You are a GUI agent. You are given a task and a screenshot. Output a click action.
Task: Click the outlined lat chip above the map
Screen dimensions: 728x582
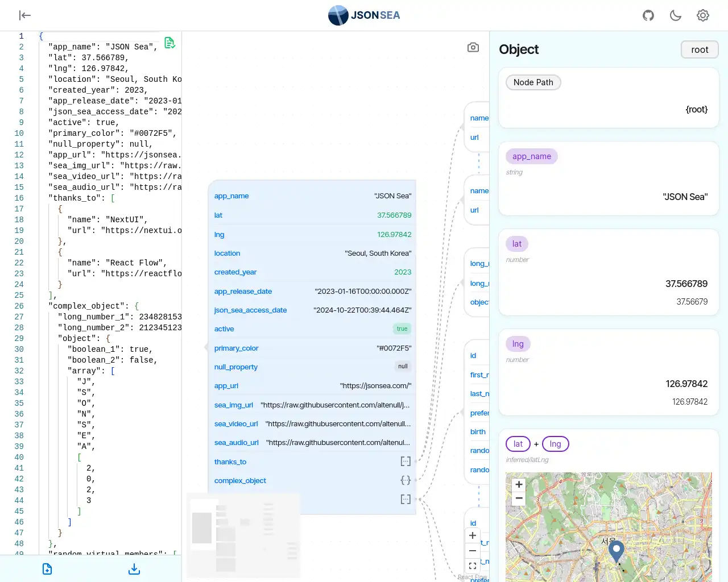(518, 444)
